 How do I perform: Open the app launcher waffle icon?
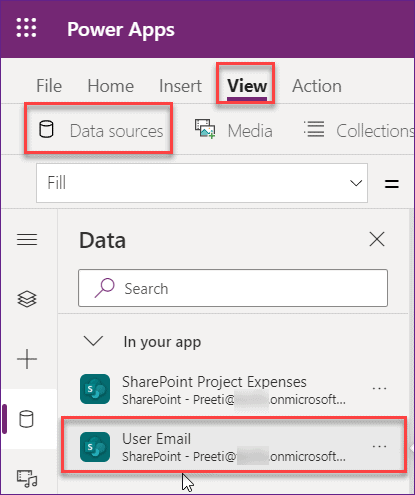(x=26, y=28)
